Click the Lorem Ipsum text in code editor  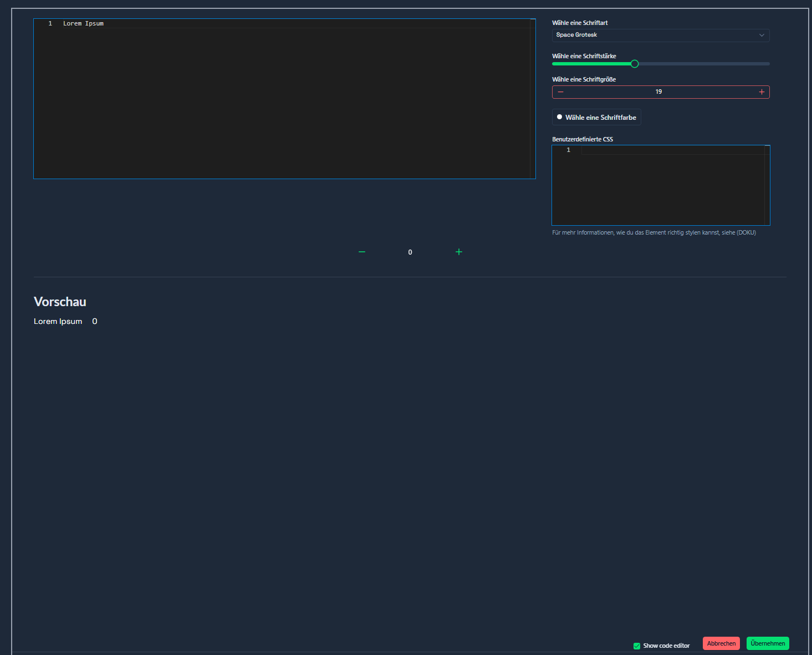coord(83,24)
